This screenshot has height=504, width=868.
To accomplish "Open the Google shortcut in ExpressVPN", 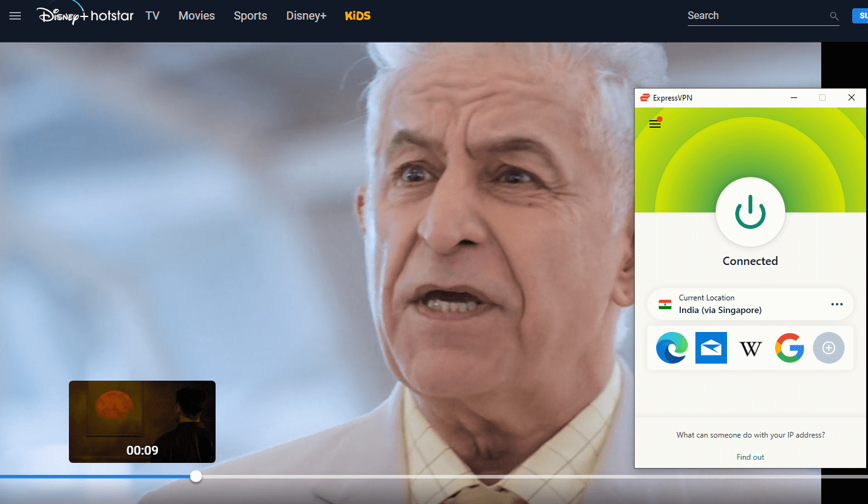I will coord(790,348).
